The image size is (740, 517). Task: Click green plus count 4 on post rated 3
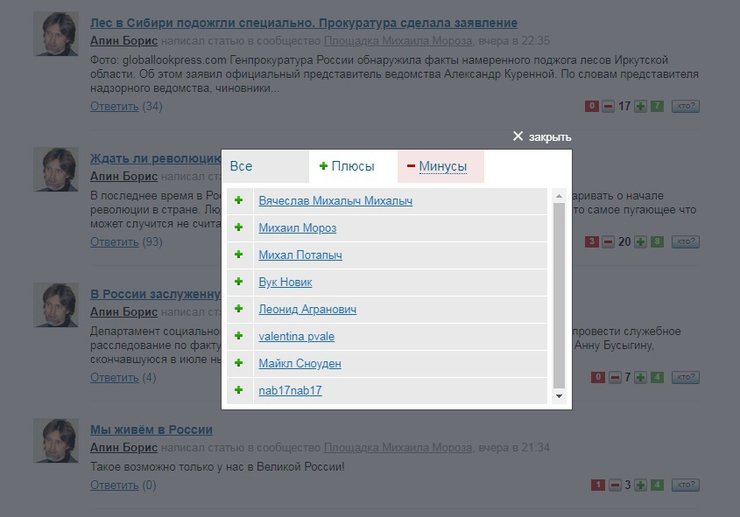pyautogui.click(x=657, y=485)
